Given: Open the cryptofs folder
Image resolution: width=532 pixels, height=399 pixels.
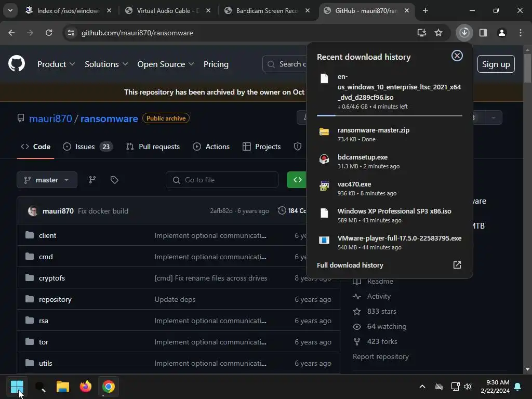Looking at the screenshot, I should [x=51, y=278].
